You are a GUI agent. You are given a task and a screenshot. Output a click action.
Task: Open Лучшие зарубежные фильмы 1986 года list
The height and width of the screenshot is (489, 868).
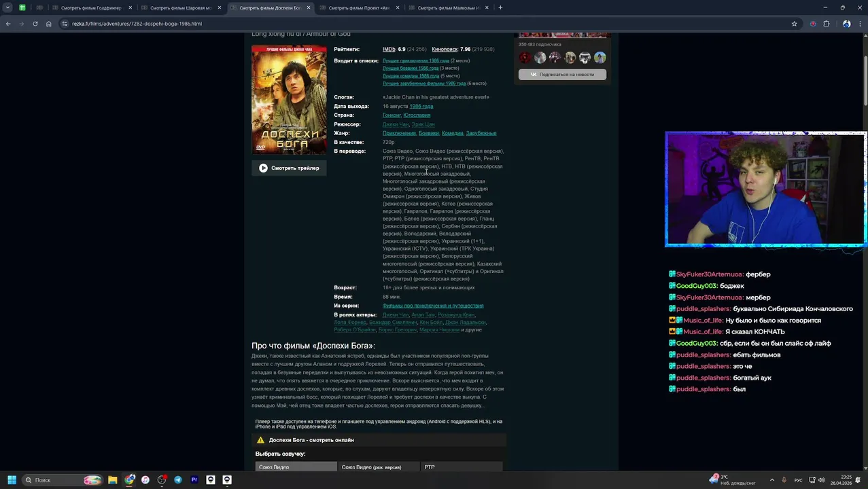pos(424,83)
